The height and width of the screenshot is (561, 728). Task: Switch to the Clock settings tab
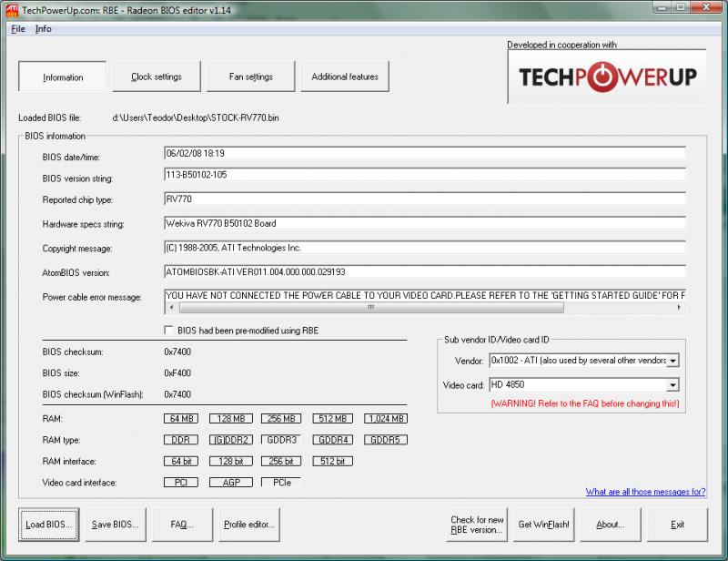point(157,76)
